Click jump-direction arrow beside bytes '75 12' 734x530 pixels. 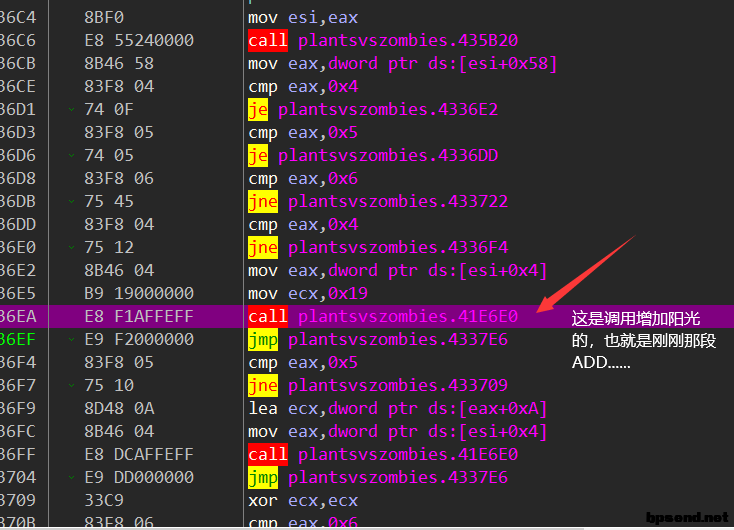[72, 247]
